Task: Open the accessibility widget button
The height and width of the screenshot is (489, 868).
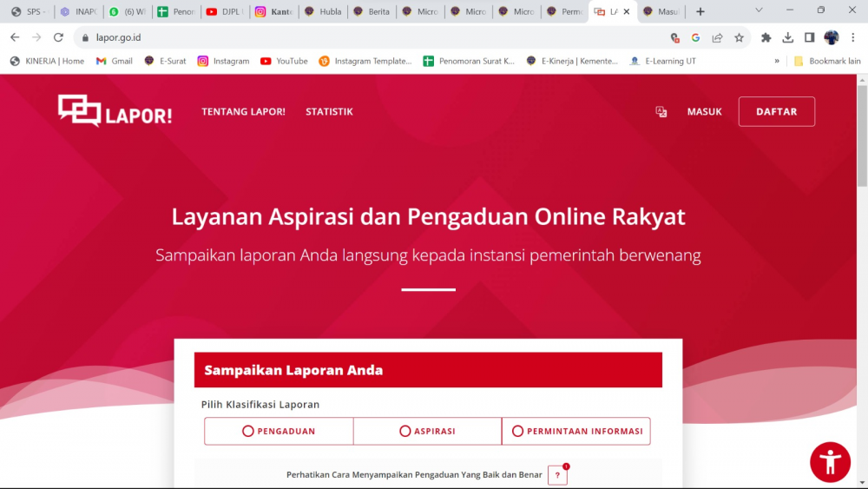Action: pyautogui.click(x=830, y=462)
